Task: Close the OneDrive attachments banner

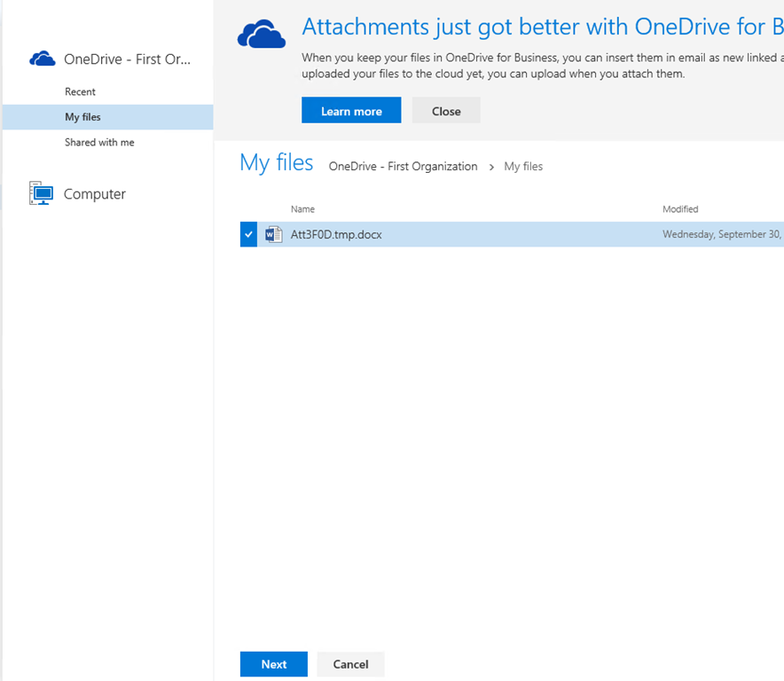Action: click(446, 110)
